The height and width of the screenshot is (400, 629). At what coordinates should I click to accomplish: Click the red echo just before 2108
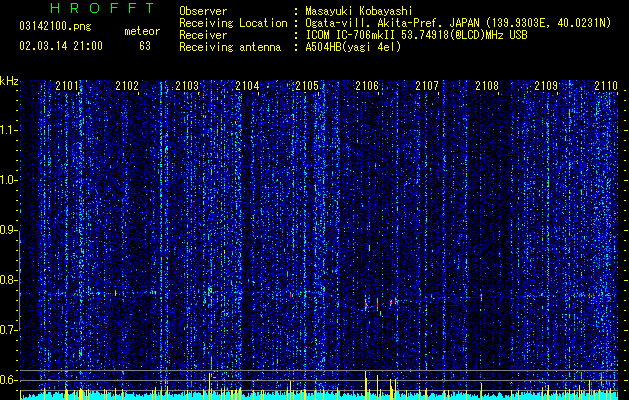481,297
